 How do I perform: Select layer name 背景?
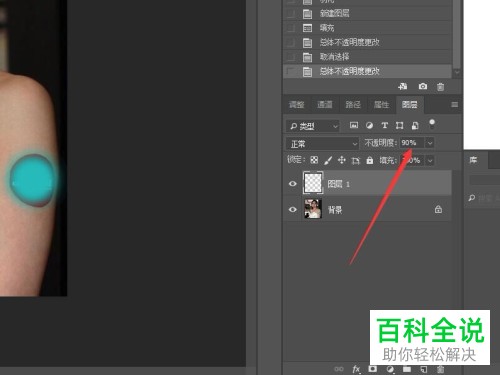pyautogui.click(x=335, y=210)
